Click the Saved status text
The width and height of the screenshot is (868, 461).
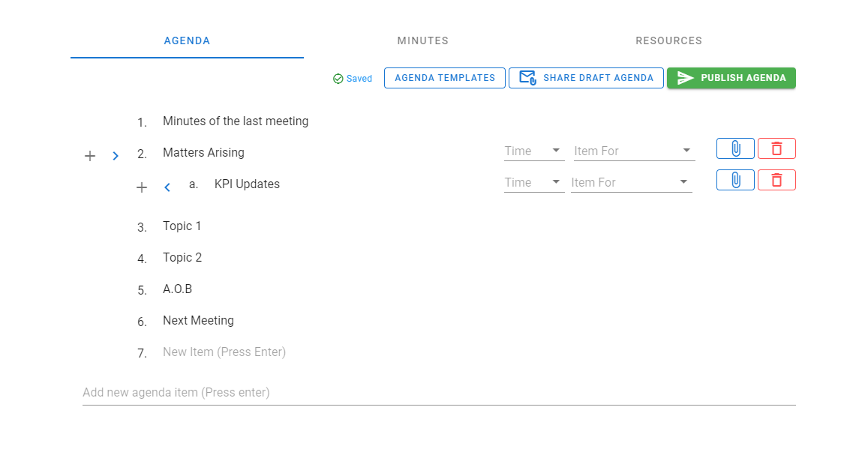pyautogui.click(x=359, y=79)
